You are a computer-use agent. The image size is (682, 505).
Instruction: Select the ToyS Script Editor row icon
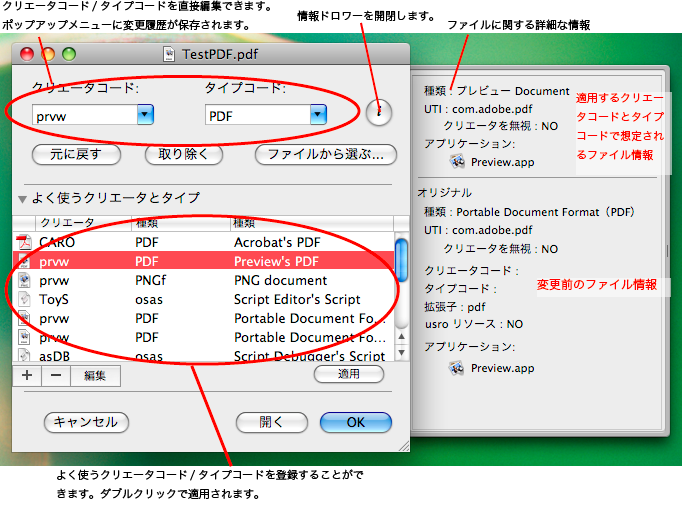(24, 300)
